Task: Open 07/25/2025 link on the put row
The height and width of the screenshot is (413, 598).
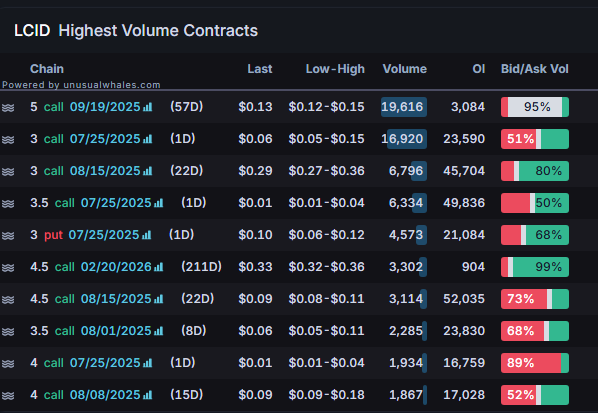Action: [104, 235]
